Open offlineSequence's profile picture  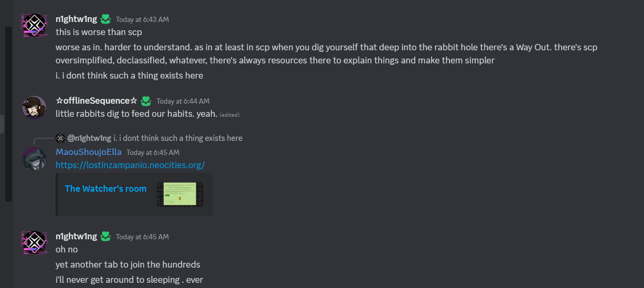click(x=34, y=107)
